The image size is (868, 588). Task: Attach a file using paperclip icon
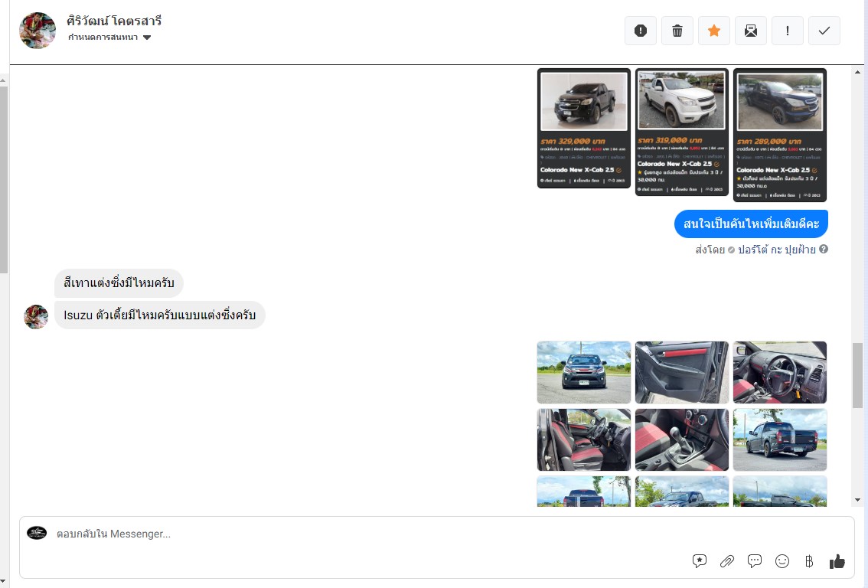click(x=727, y=561)
